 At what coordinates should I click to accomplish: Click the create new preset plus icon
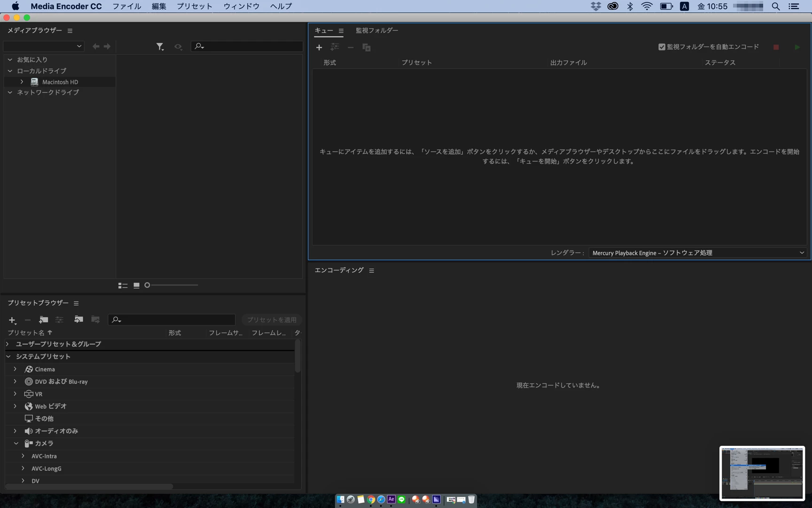pyautogui.click(x=12, y=320)
